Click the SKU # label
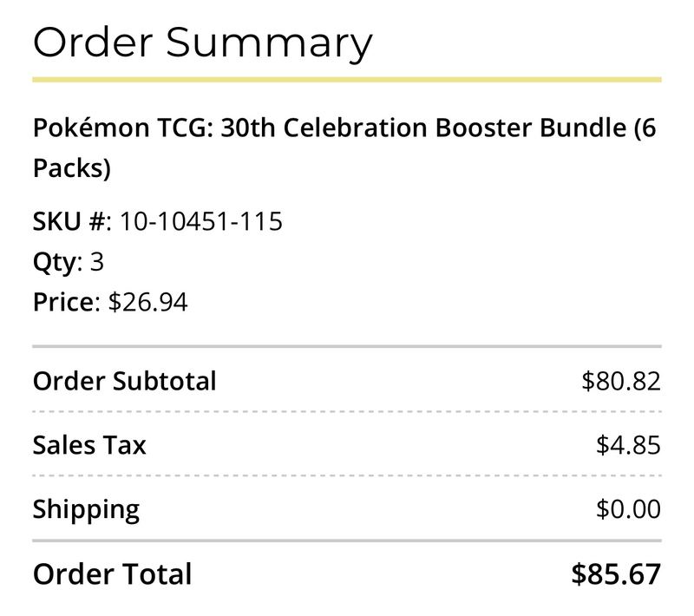Viewport: 694px width, 616px height. (69, 221)
